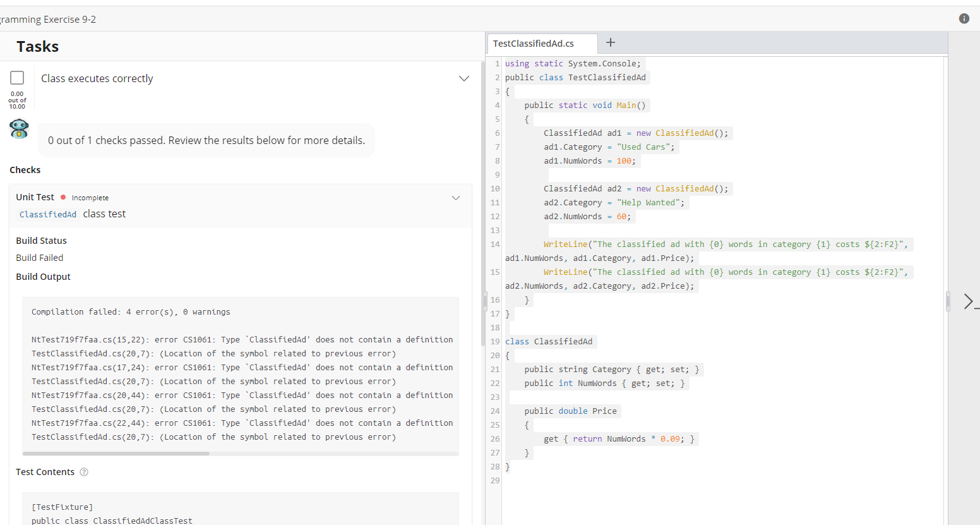Click the get return NumWords * 0.09 line
The width and height of the screenshot is (980, 525).
tap(619, 439)
